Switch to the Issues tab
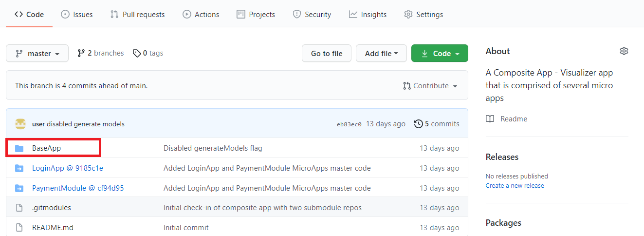644x236 pixels. [x=77, y=15]
